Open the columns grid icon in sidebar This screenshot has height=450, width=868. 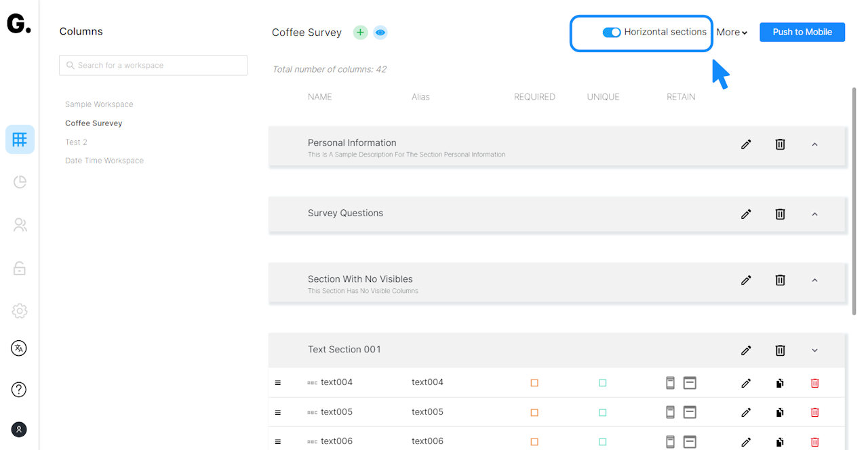coord(20,140)
